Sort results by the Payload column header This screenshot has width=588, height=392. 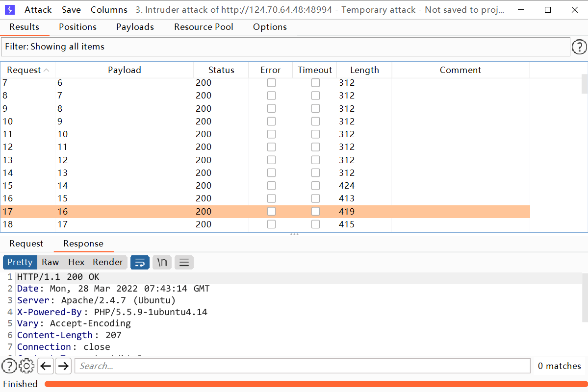click(125, 70)
